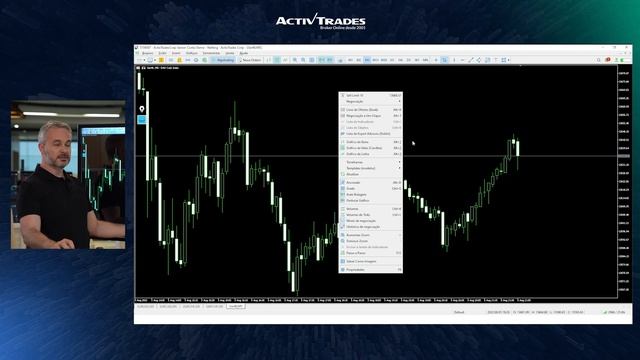This screenshot has width=640, height=360.
Task: Click the connection status indicator in status bar
Action: [x=615, y=312]
